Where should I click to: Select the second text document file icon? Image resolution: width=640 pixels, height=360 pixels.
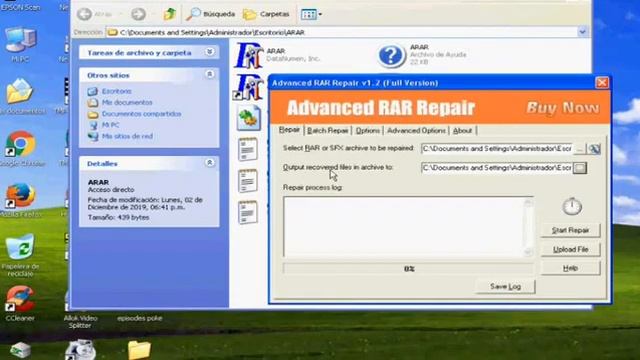[x=248, y=181]
